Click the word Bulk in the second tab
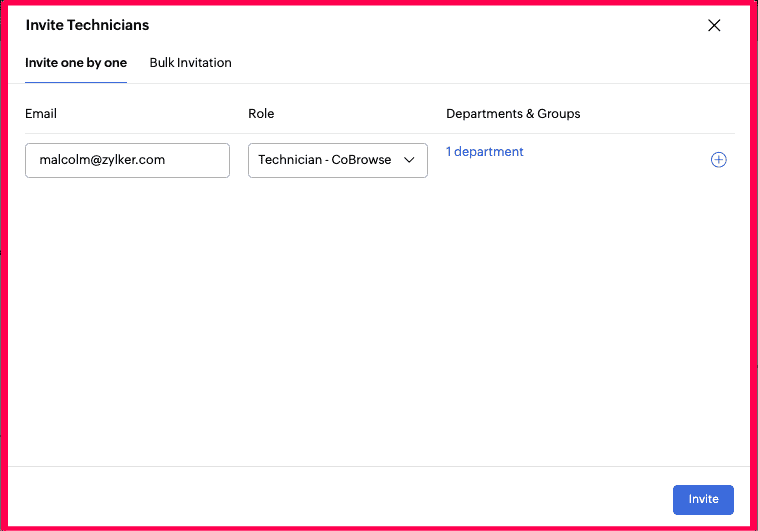758x531 pixels. coord(163,63)
